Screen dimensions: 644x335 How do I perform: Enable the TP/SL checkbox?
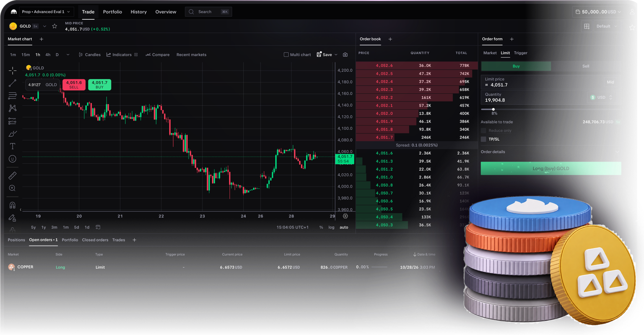483,139
